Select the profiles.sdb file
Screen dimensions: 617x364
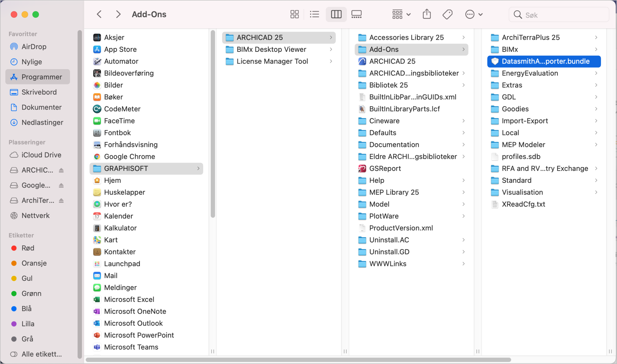pyautogui.click(x=544, y=157)
